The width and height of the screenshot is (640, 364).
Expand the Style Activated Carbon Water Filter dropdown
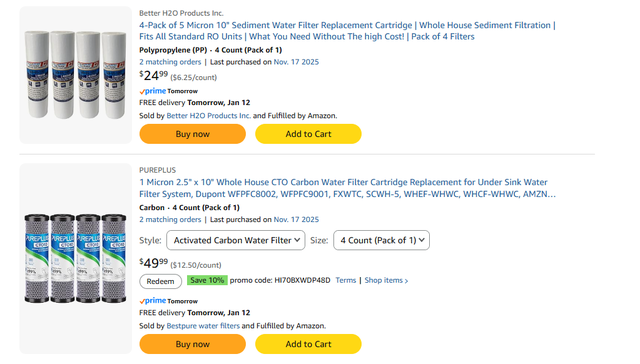pyautogui.click(x=236, y=240)
